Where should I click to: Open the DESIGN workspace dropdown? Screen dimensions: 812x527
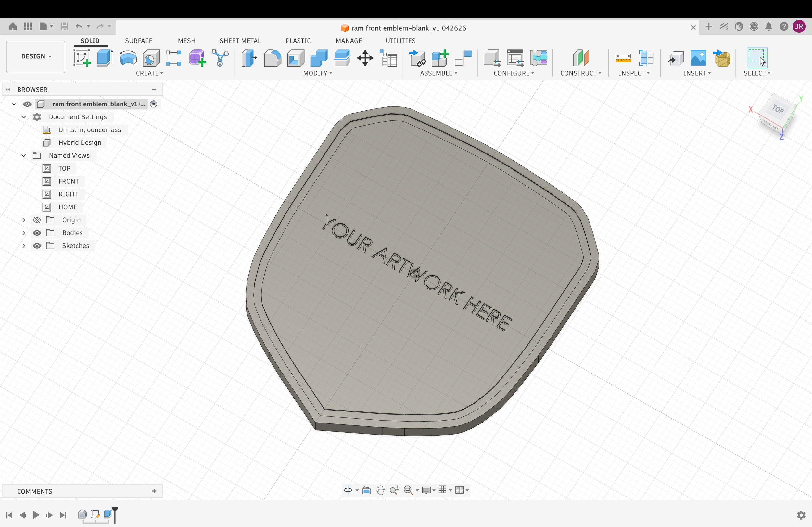(x=36, y=56)
